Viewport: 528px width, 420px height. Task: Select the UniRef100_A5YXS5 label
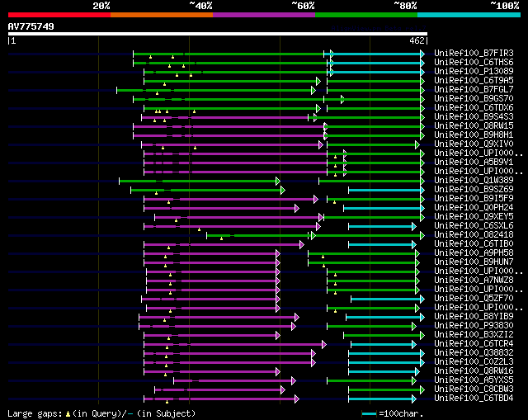474,380
